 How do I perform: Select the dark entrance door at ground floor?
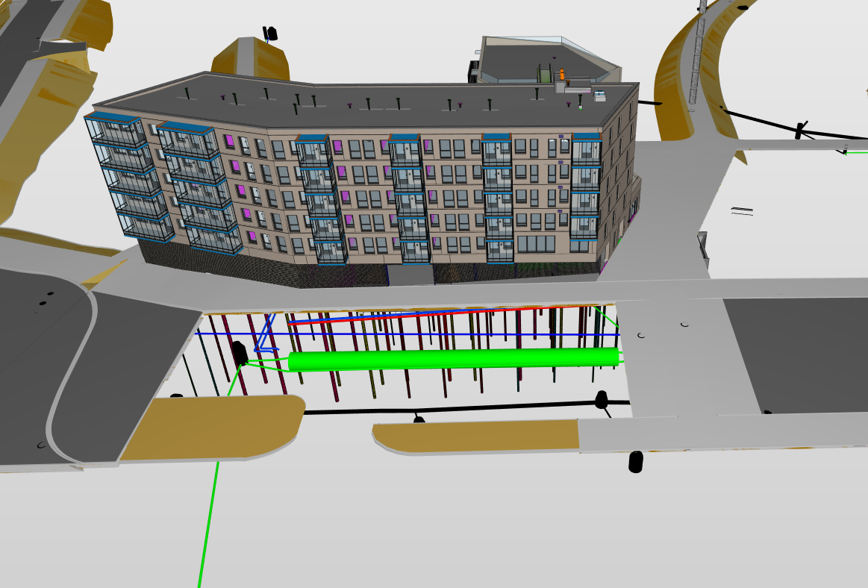pos(410,274)
